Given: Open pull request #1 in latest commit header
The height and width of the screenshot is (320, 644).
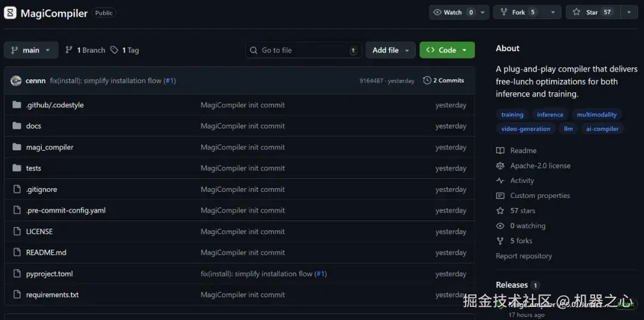Looking at the screenshot, I should [169, 81].
